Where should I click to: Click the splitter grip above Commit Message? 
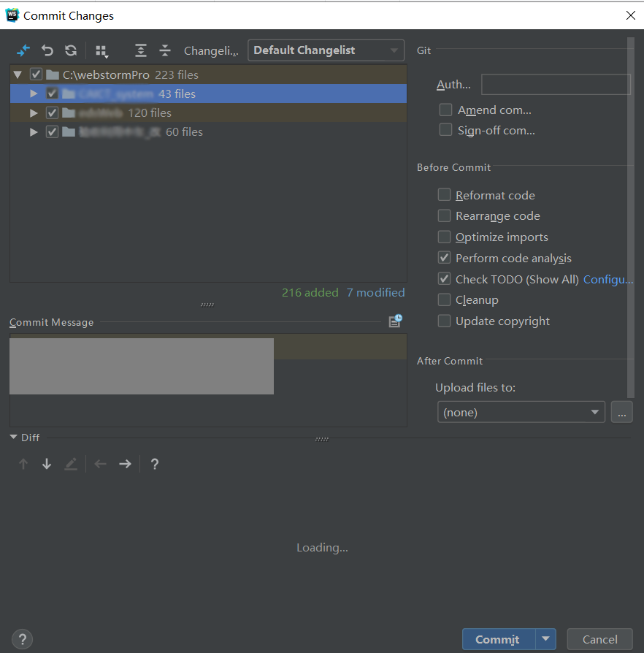pyautogui.click(x=207, y=305)
